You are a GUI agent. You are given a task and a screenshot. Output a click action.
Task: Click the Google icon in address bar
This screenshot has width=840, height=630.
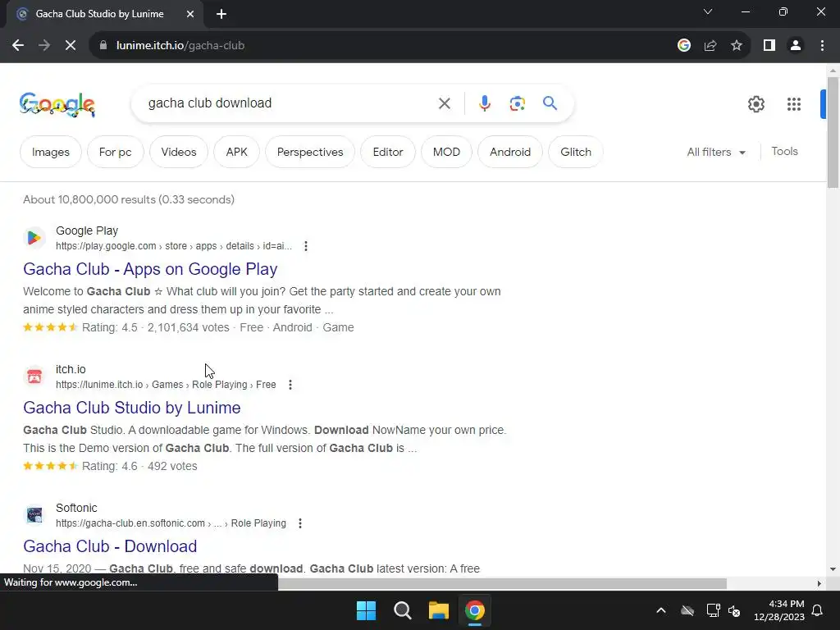684,46
